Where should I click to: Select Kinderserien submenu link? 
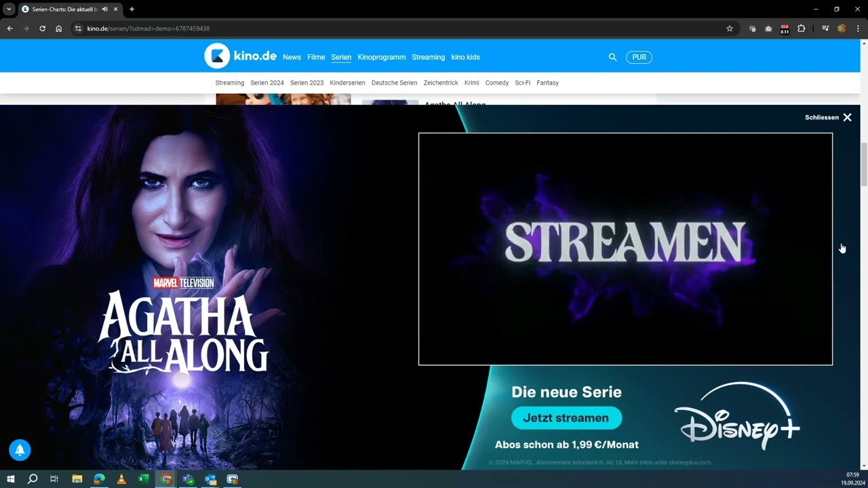point(348,83)
